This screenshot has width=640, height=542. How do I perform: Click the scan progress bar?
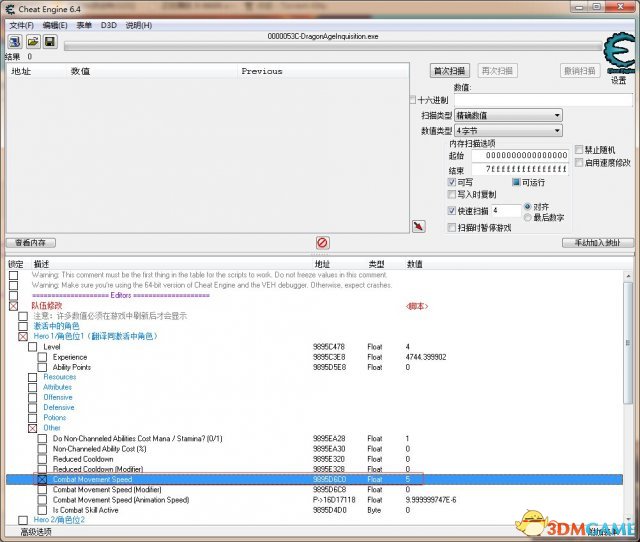[x=333, y=47]
